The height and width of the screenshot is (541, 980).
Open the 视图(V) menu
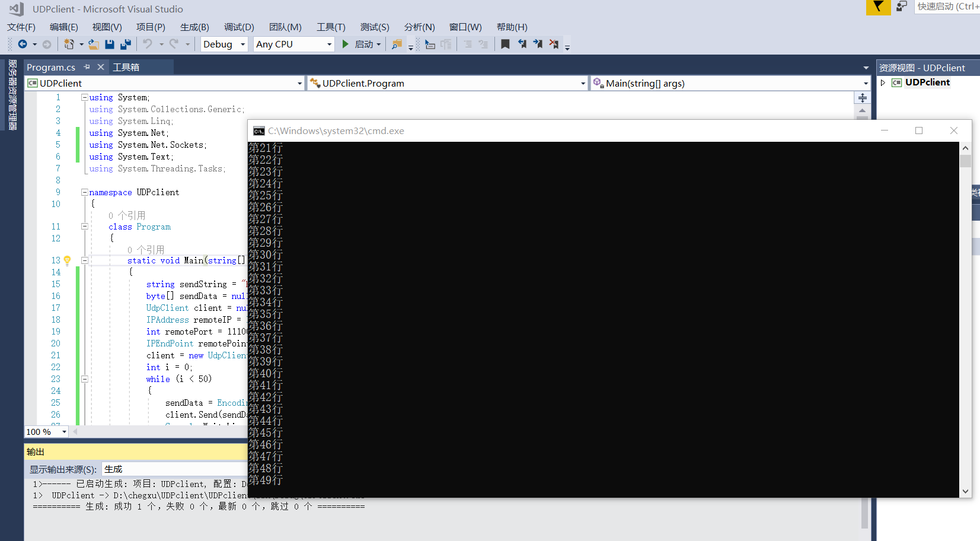(x=107, y=27)
